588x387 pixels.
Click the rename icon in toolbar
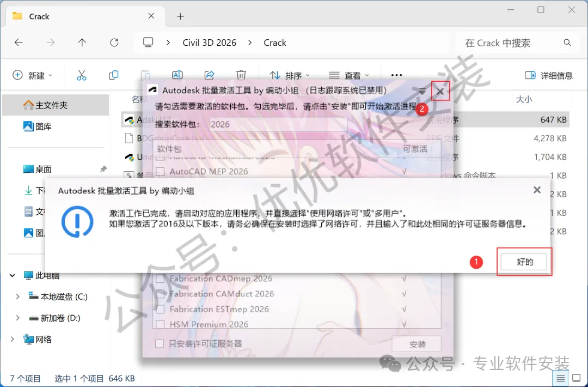[x=177, y=75]
